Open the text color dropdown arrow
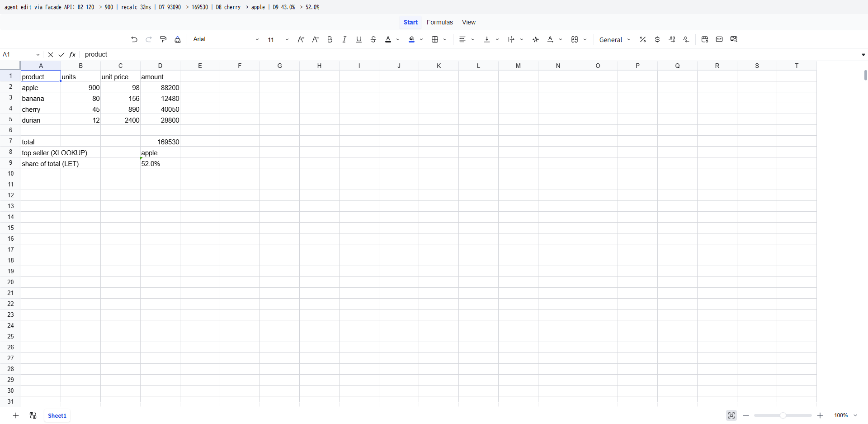The height and width of the screenshot is (424, 868). (x=398, y=39)
